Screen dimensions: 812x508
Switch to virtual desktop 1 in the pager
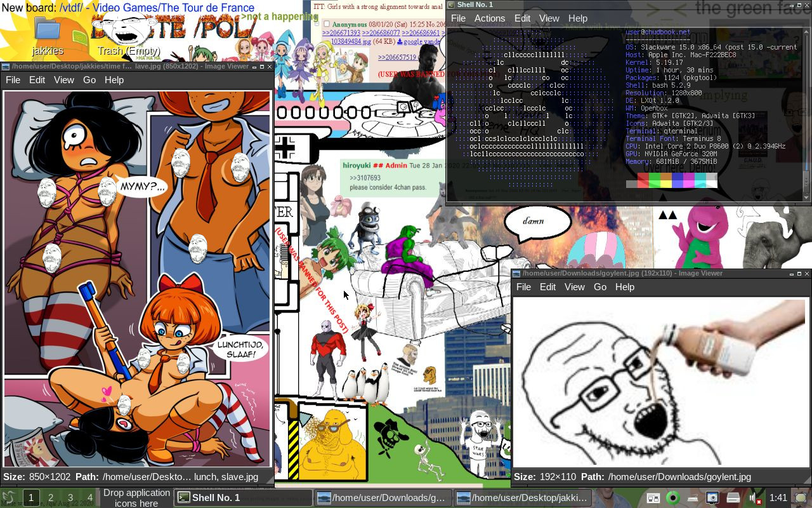click(30, 498)
